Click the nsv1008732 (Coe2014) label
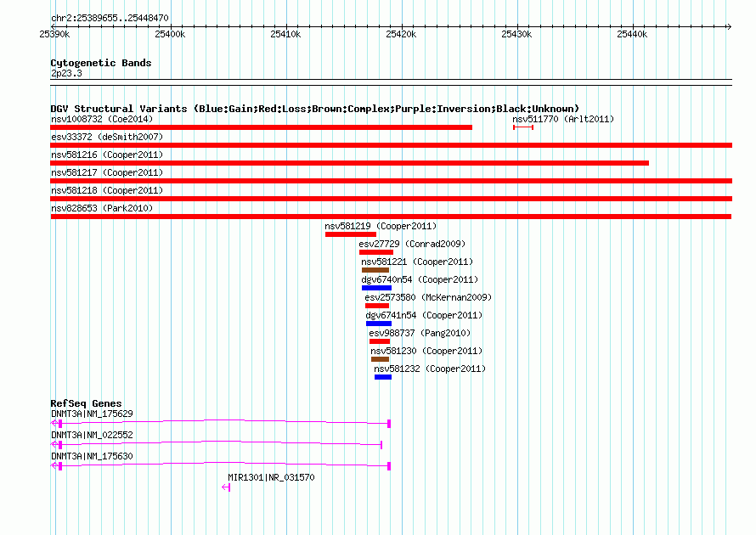 102,119
